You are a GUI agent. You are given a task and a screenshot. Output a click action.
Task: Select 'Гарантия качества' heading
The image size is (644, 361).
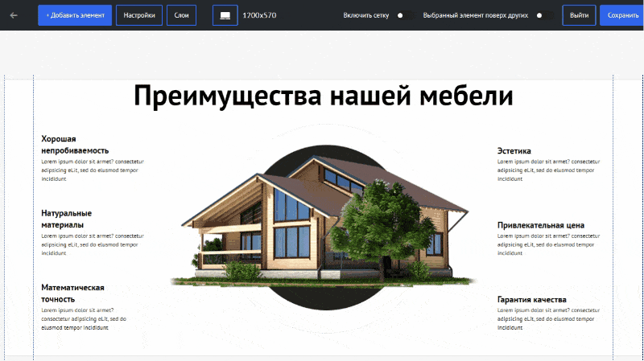point(531,300)
